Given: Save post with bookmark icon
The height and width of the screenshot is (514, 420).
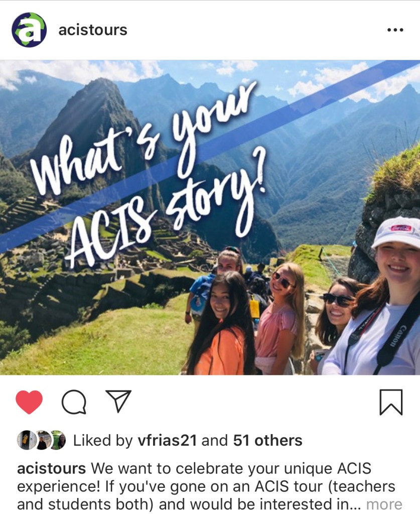Looking at the screenshot, I should click(391, 402).
